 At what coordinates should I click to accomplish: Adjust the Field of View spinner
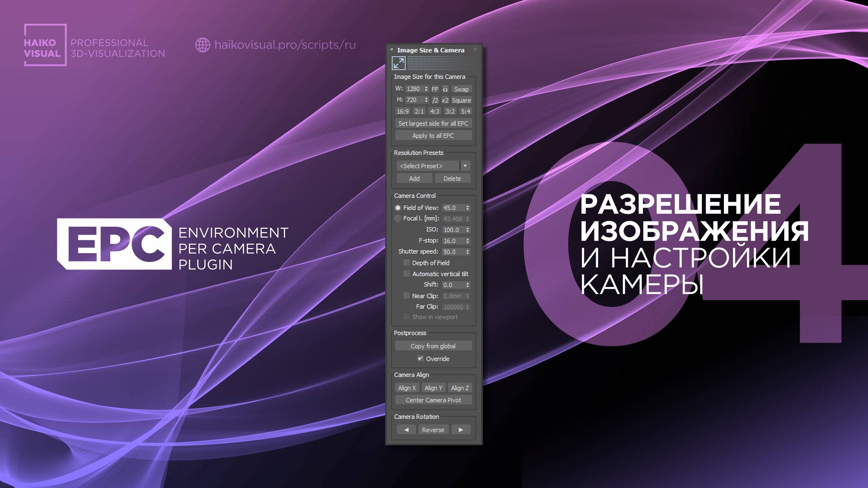tap(468, 208)
